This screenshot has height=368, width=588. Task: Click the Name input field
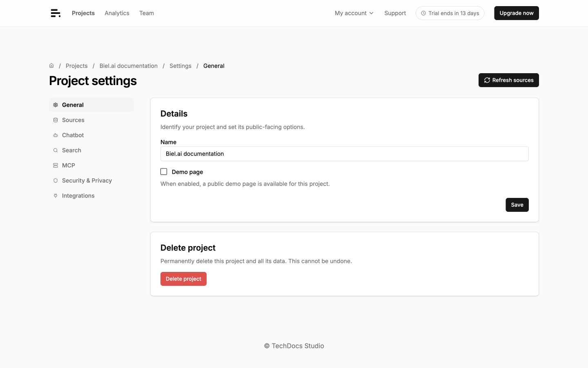coord(345,154)
